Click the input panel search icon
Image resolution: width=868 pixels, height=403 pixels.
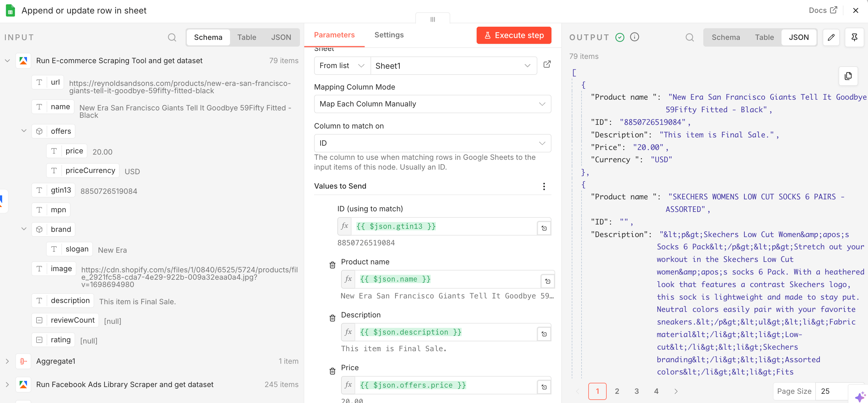click(x=172, y=37)
